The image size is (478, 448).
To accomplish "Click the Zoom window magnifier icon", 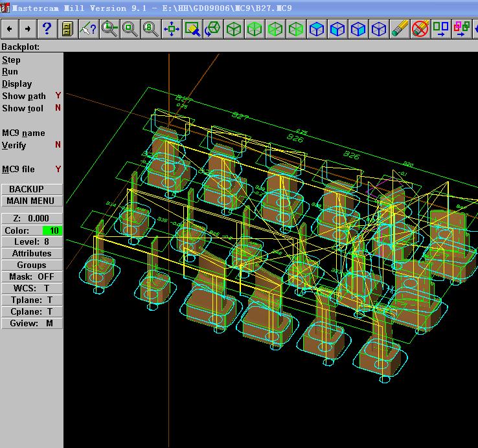I will pos(109,28).
